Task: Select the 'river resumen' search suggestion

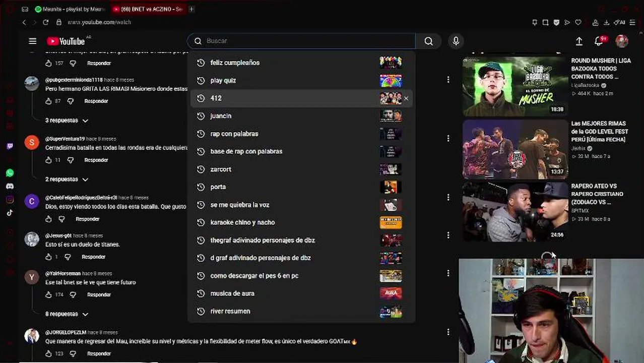Action: [301, 311]
